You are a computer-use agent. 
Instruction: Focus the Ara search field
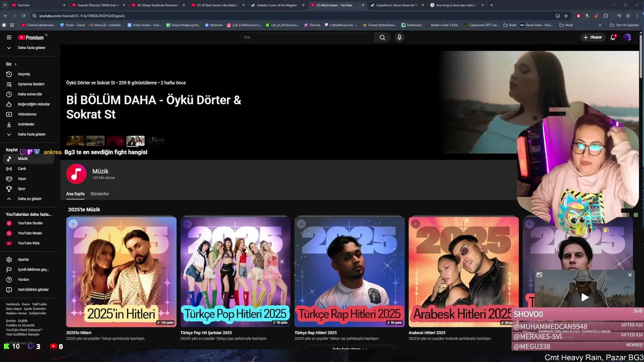[307, 37]
